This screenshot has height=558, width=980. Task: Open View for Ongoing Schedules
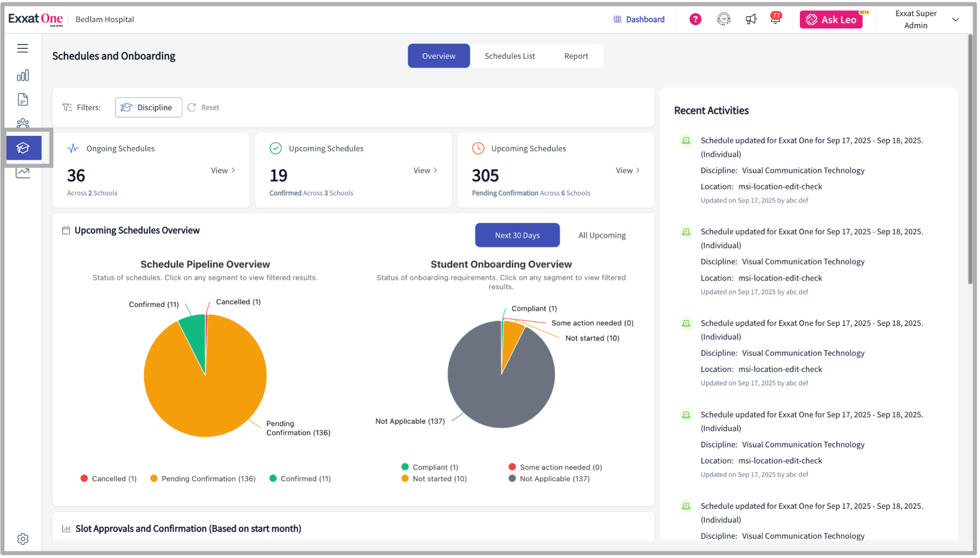click(x=222, y=170)
